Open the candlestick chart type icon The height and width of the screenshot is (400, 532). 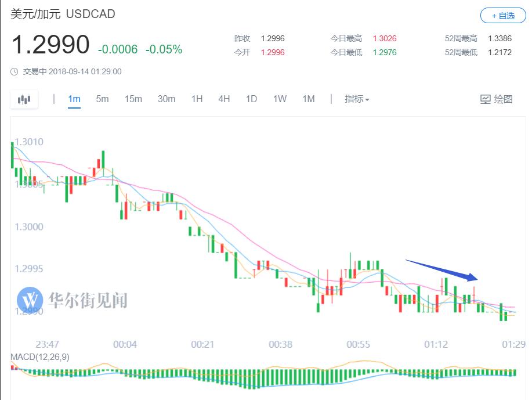(x=24, y=99)
